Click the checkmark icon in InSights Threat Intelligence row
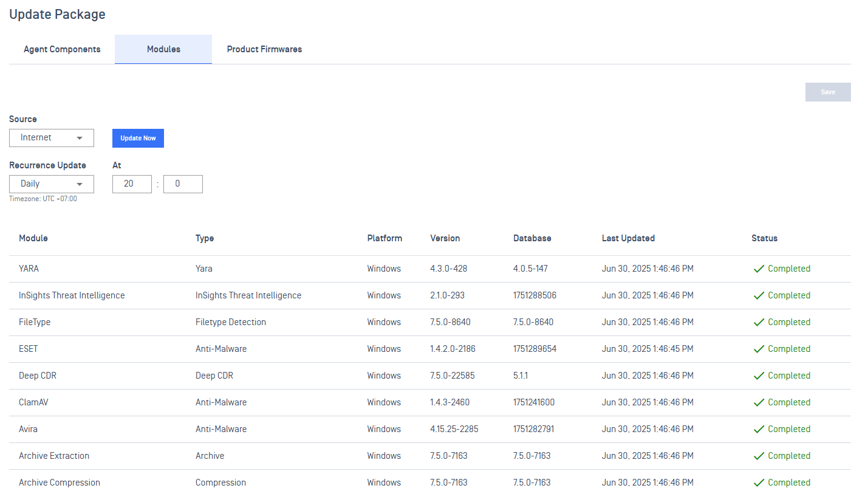 tap(759, 296)
